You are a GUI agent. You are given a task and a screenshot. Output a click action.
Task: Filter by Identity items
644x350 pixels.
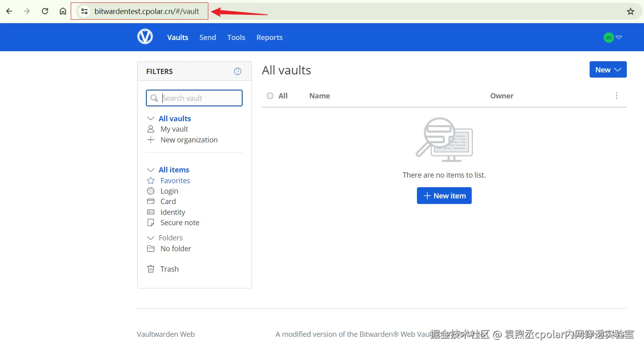(173, 212)
